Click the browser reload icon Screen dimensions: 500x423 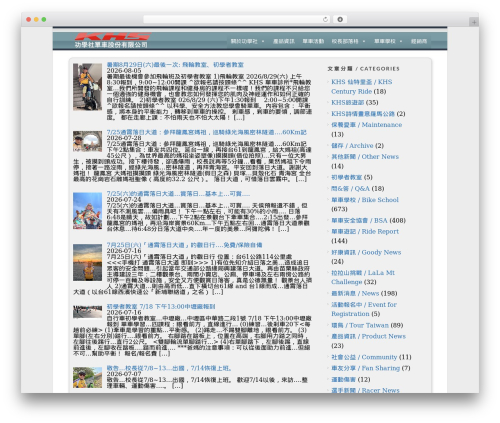click(x=325, y=19)
